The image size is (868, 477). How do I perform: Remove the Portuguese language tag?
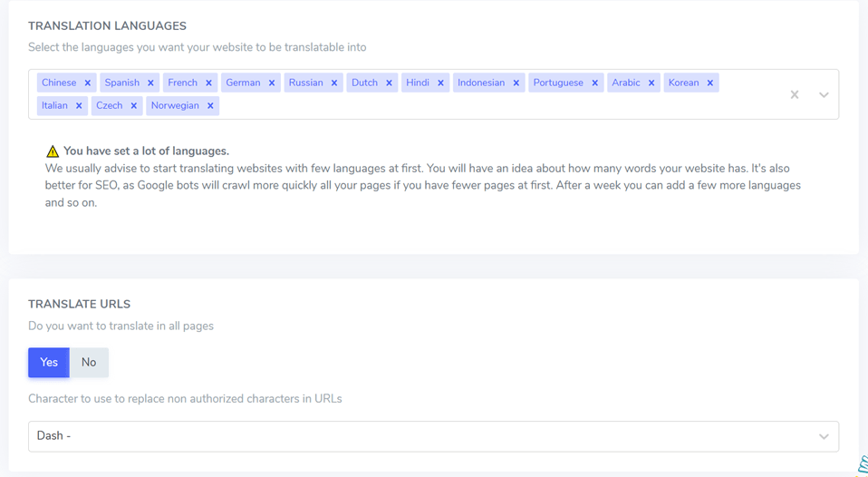point(595,83)
